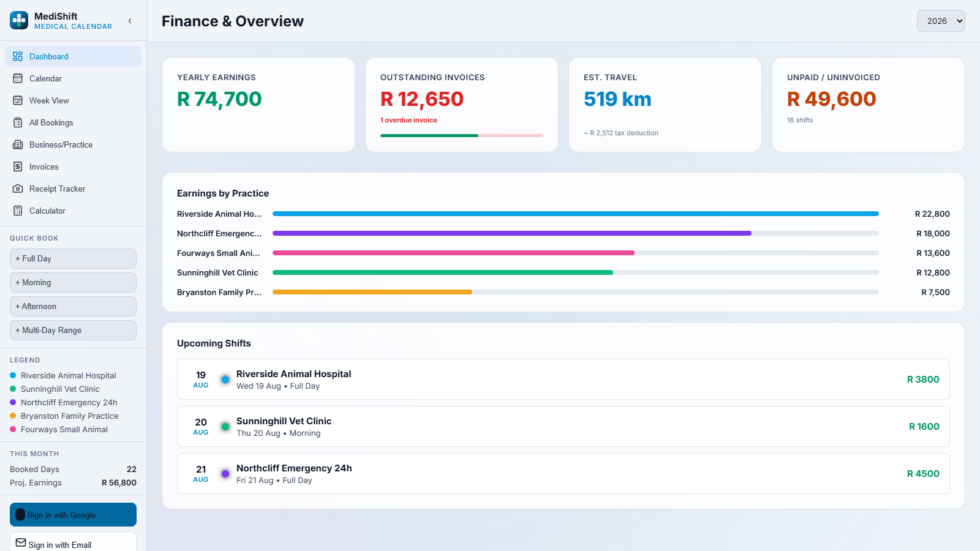
Task: Click the envelope icon for email sign-in
Action: click(21, 542)
